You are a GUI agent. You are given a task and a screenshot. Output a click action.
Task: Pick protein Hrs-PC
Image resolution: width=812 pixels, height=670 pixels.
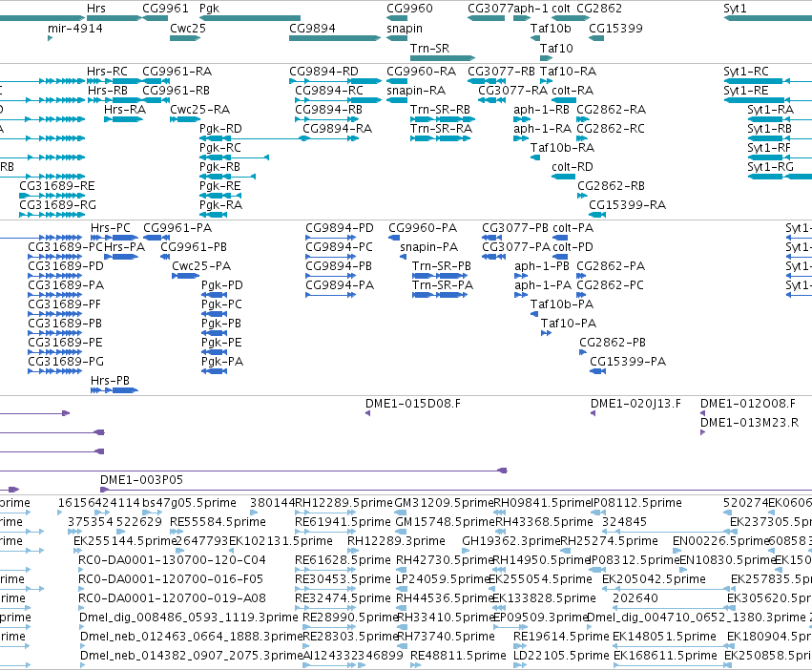click(111, 228)
